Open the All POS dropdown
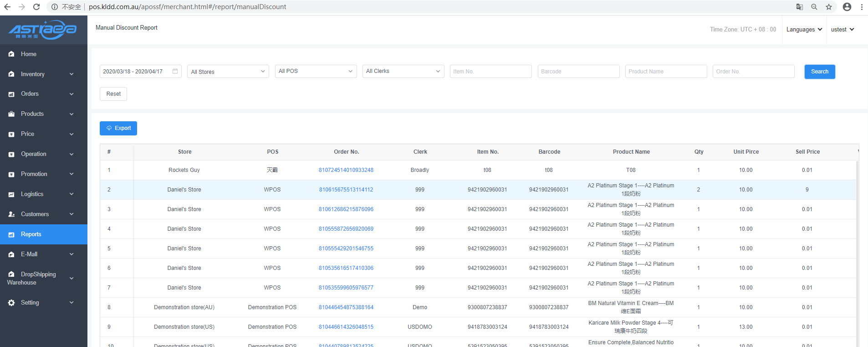This screenshot has width=868, height=347. tap(316, 71)
